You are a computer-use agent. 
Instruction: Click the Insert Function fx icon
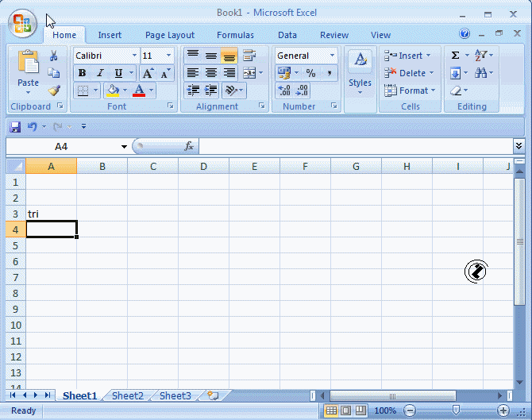coord(189,146)
